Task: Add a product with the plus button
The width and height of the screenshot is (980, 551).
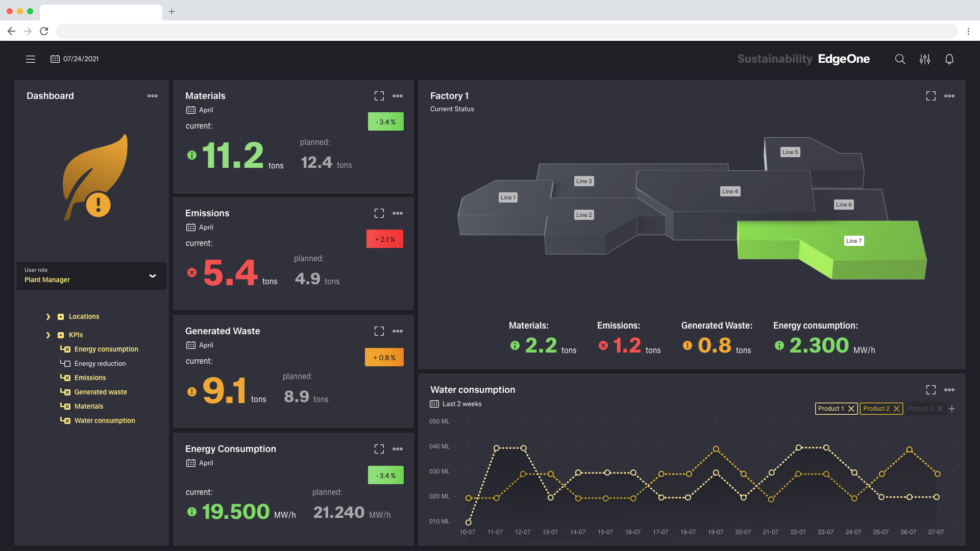Action: click(x=952, y=409)
